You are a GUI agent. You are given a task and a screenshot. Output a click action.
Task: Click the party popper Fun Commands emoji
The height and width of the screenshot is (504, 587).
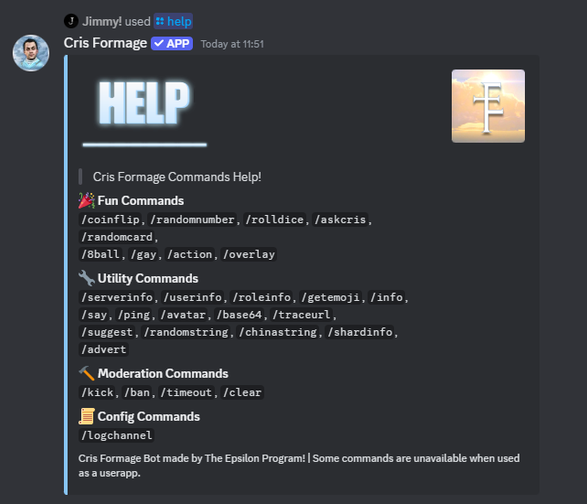click(x=86, y=200)
